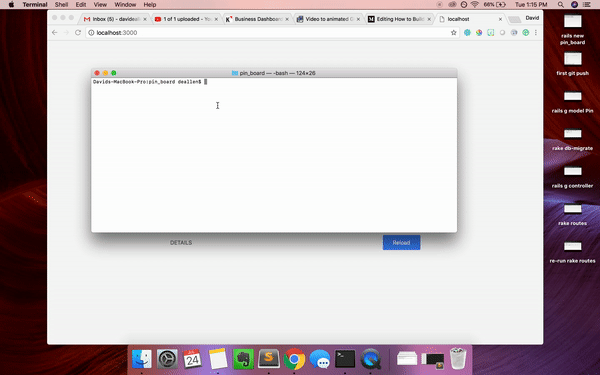Select the 'first git push' desktop file

point(572,64)
